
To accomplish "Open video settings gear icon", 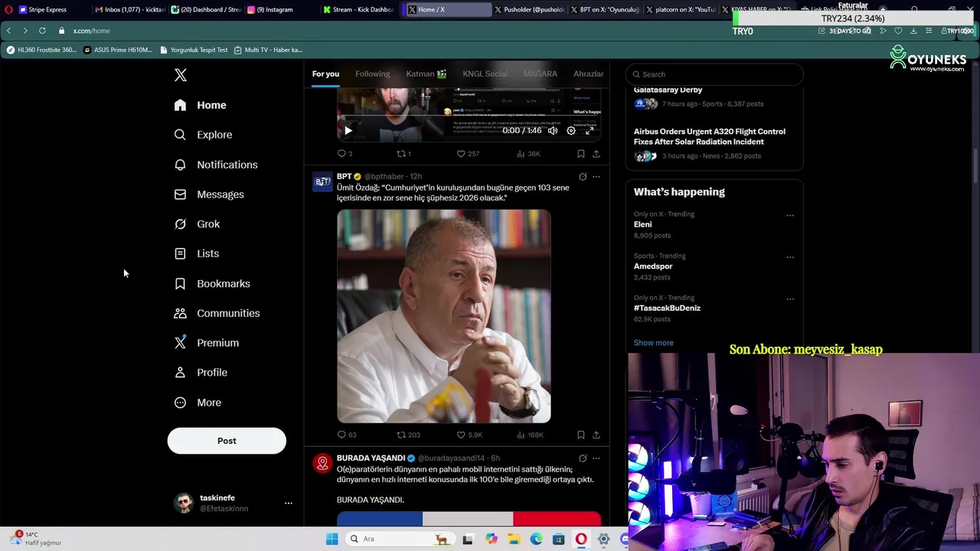I will tap(571, 131).
